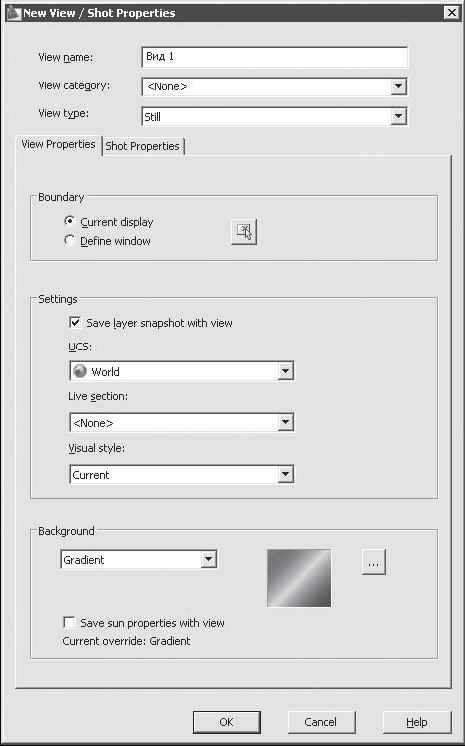
Task: Close the New View dialog
Action: (451, 13)
